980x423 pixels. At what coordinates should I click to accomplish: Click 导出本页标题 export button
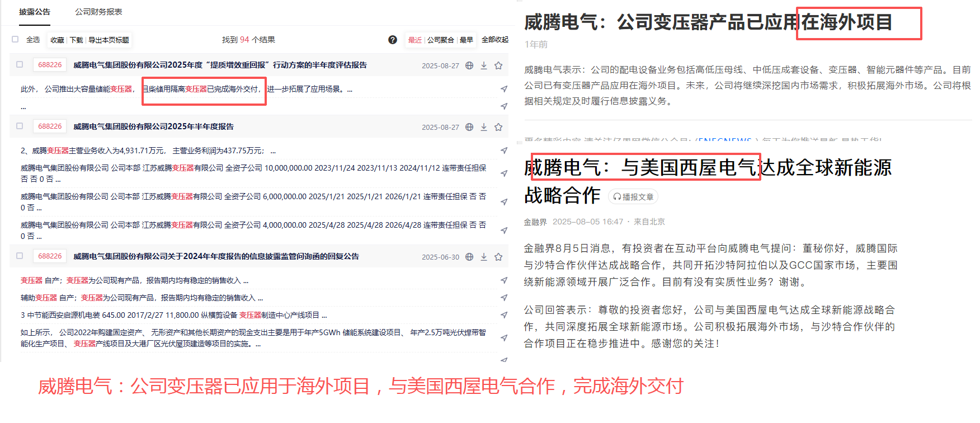pyautogui.click(x=109, y=40)
